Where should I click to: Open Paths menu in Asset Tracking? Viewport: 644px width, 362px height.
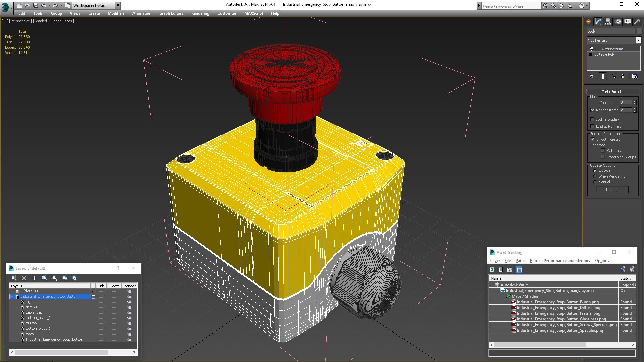pos(520,261)
